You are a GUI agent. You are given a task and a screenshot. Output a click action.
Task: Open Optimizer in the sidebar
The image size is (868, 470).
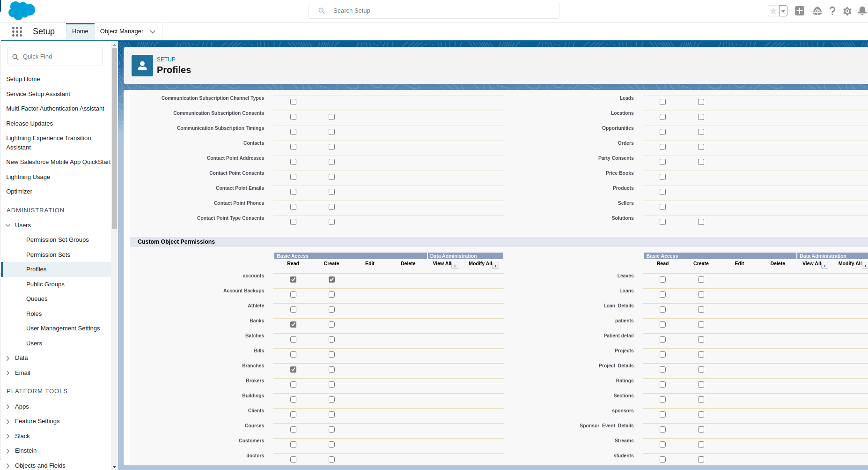tap(19, 192)
